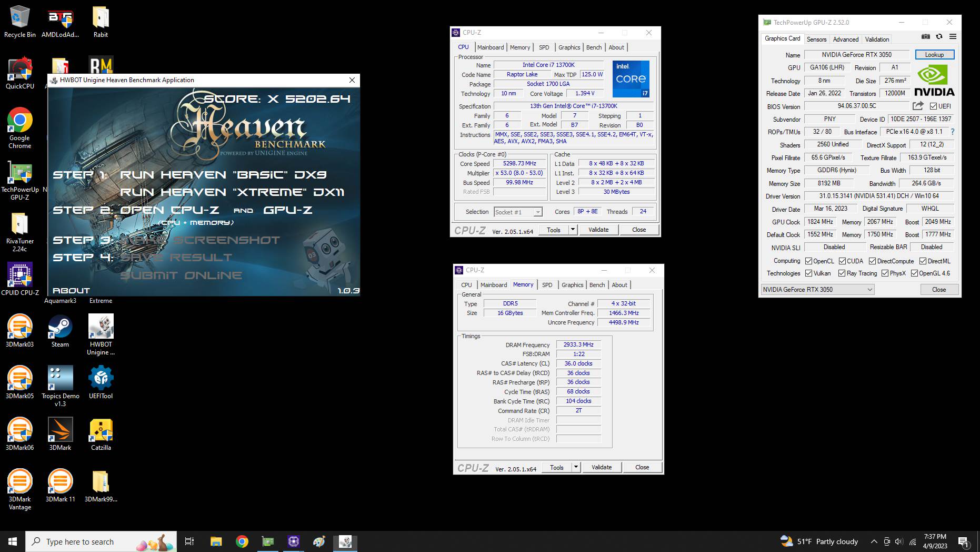Screen dimensions: 980x552
Task: Select Graphics tab in lower CPU-Z window
Action: (572, 285)
